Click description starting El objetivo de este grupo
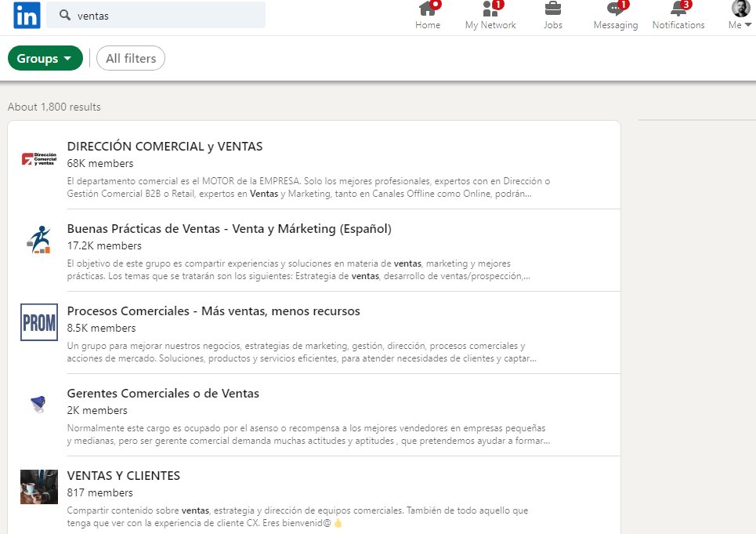 coord(299,270)
